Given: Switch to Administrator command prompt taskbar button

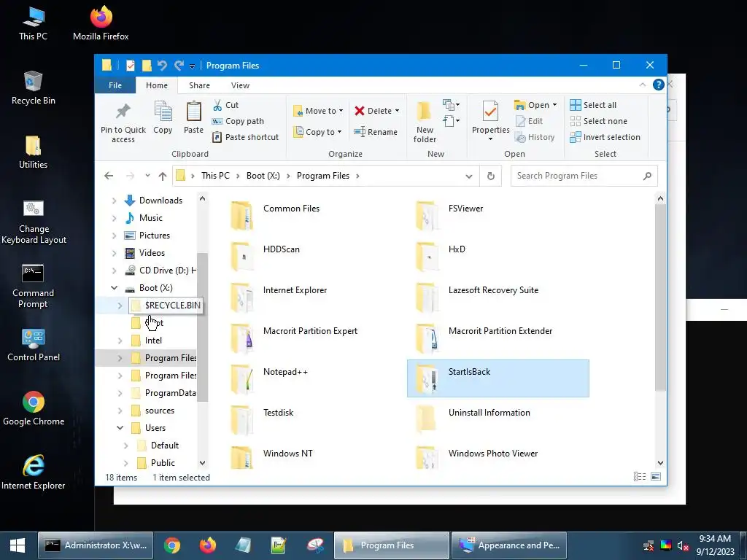Looking at the screenshot, I should 96,545.
